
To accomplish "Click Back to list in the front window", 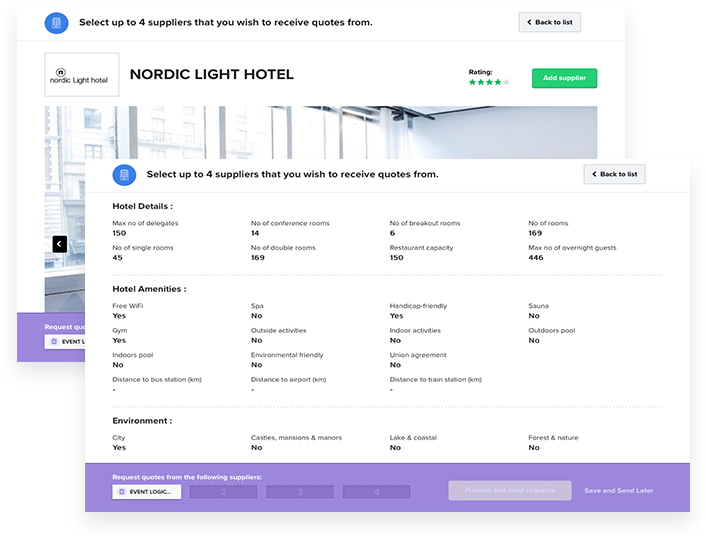I will [615, 174].
